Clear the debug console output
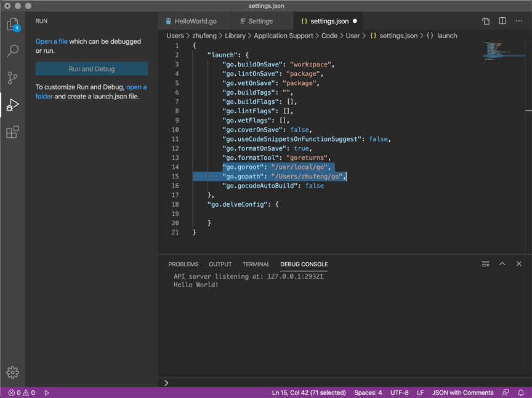532x398 pixels. click(486, 264)
